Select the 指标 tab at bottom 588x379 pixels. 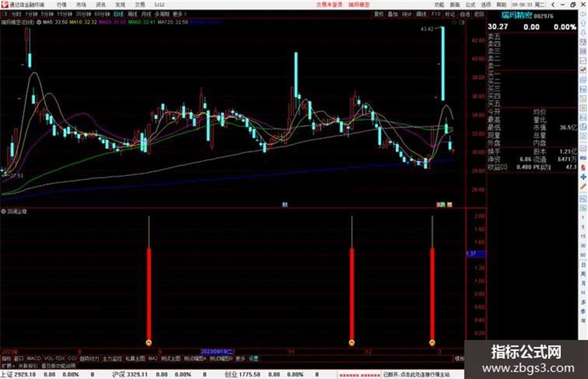[6, 358]
